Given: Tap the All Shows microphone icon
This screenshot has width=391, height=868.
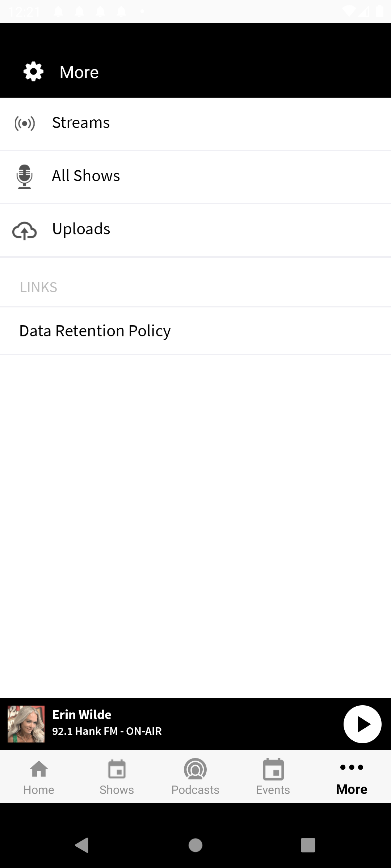Looking at the screenshot, I should tap(25, 176).
